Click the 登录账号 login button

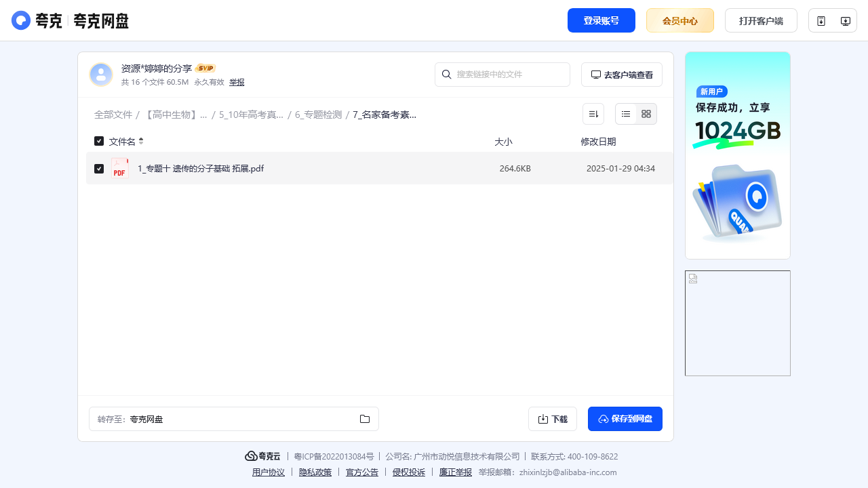coord(601,20)
